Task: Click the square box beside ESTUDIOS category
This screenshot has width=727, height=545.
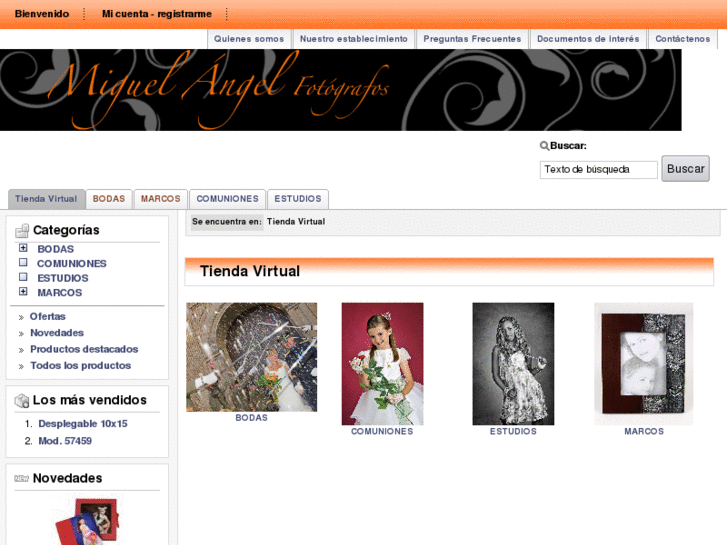Action: point(23,277)
